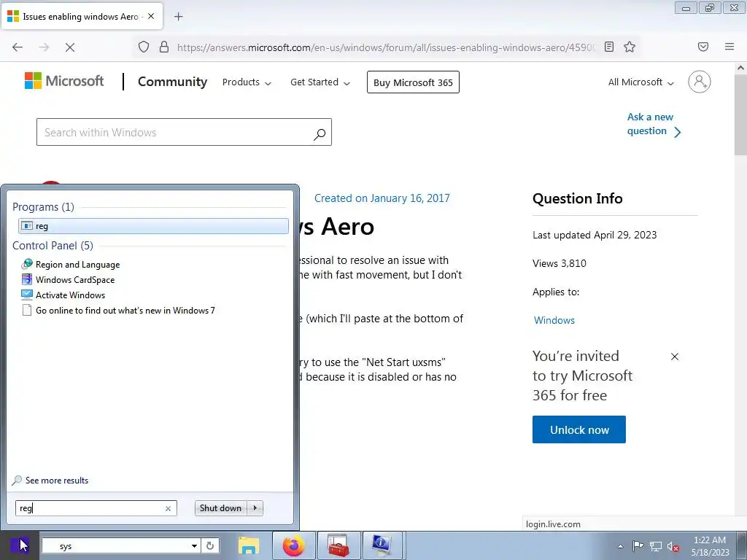Go back in Firefox
The image size is (747, 560).
(x=18, y=47)
